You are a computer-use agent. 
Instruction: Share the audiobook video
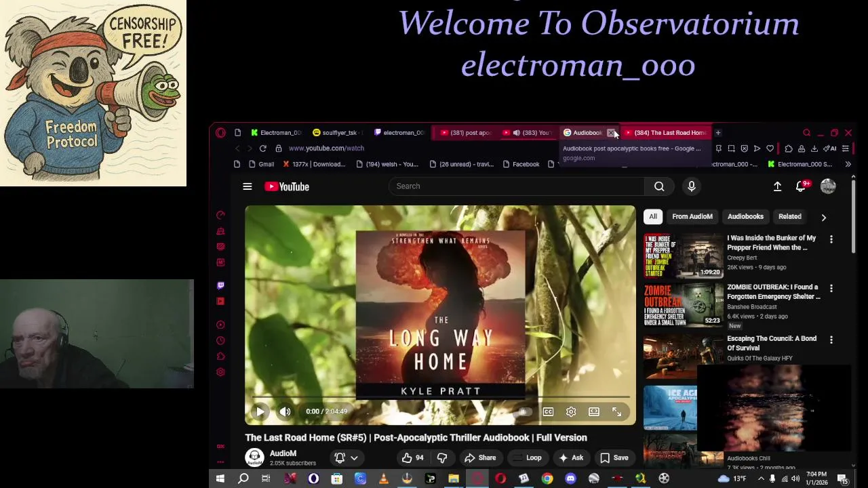tap(480, 457)
